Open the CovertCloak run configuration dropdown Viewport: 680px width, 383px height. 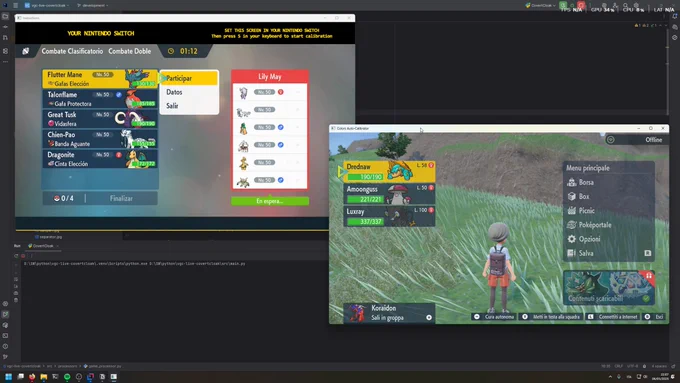click(541, 5)
